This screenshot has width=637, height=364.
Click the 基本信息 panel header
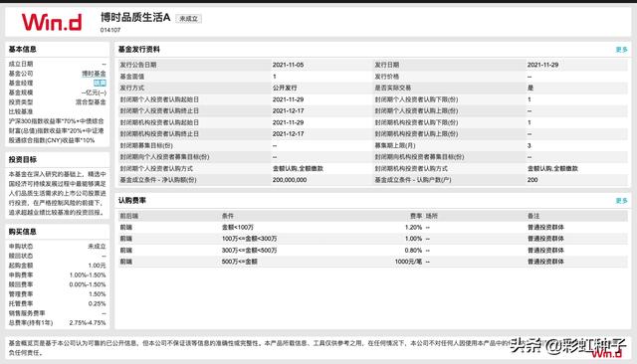pyautogui.click(x=22, y=49)
